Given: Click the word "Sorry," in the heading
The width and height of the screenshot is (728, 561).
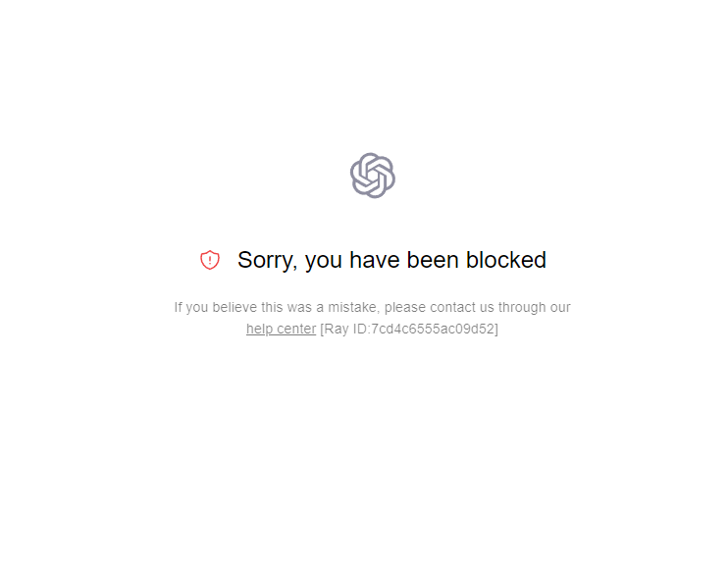Looking at the screenshot, I should [x=268, y=261].
